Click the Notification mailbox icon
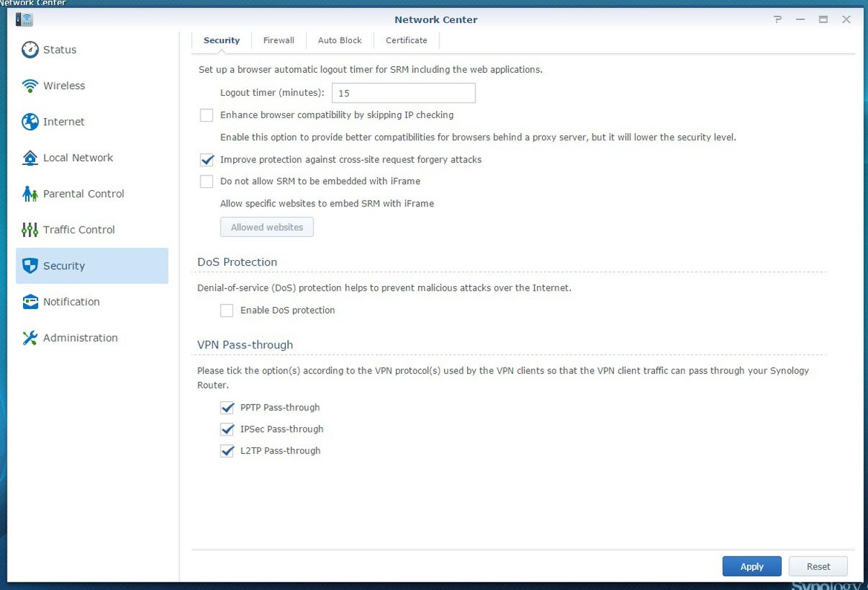868x590 pixels. pos(30,302)
